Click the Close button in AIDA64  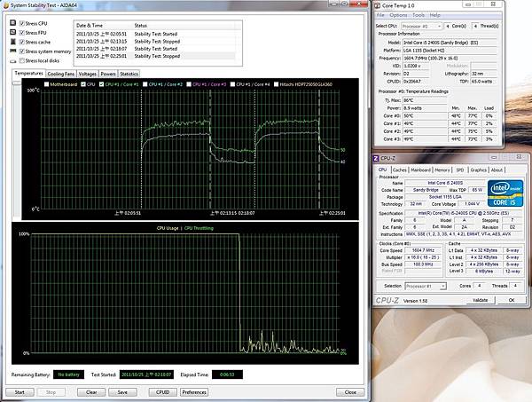tap(350, 392)
